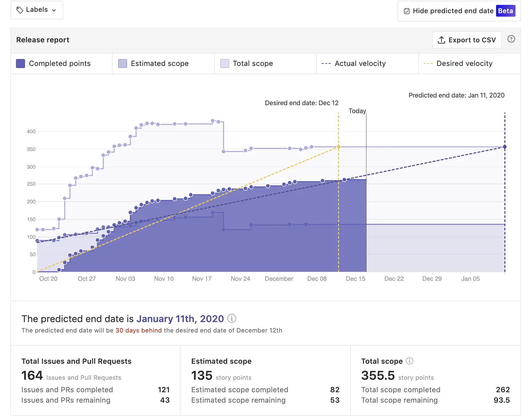Click the Completed points dark purple swatch
This screenshot has width=528, height=420.
[x=20, y=64]
